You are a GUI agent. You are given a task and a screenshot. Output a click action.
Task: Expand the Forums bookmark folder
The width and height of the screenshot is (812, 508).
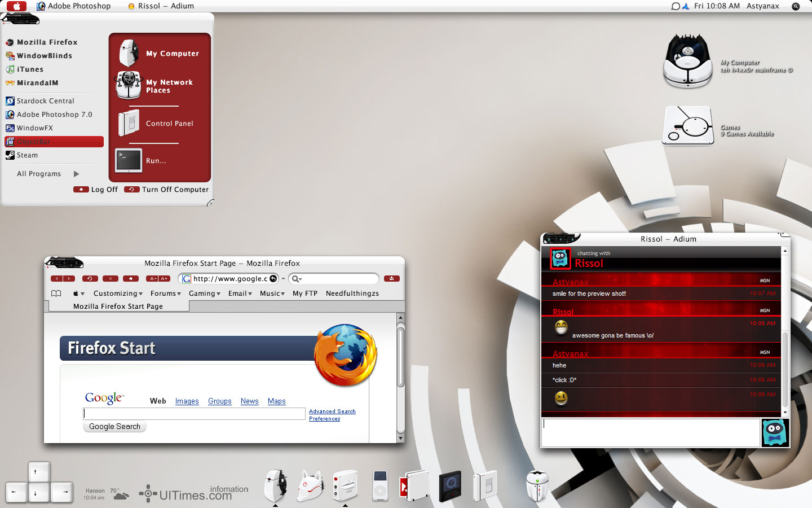(x=166, y=294)
